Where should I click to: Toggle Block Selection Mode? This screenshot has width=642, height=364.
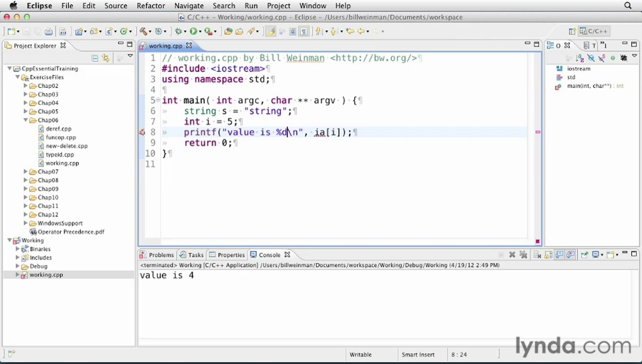pos(292,31)
